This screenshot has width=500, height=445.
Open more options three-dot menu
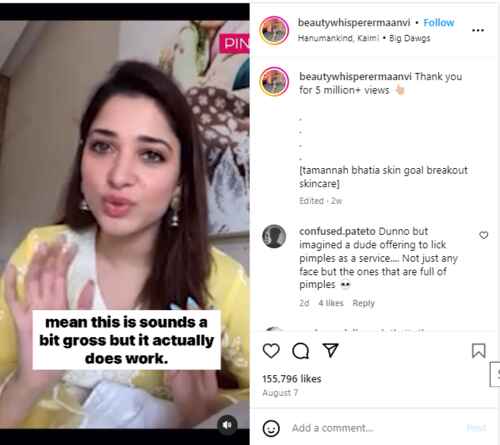coord(478,30)
